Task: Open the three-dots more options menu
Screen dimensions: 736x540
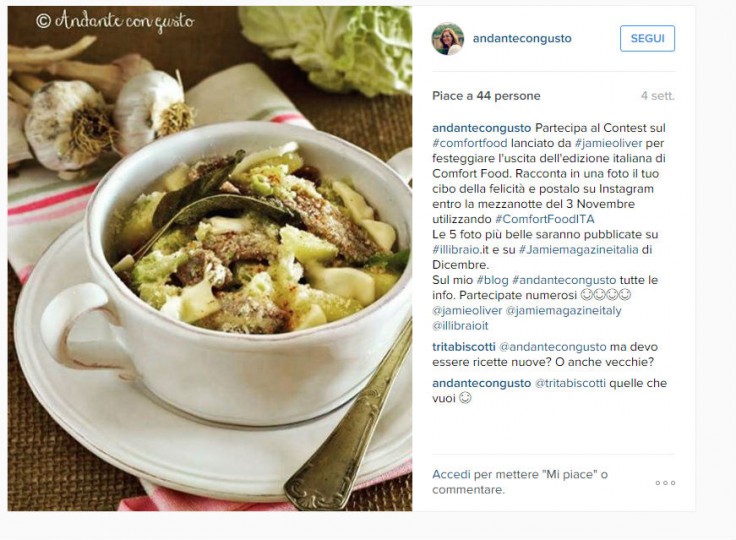Action: coord(665,483)
